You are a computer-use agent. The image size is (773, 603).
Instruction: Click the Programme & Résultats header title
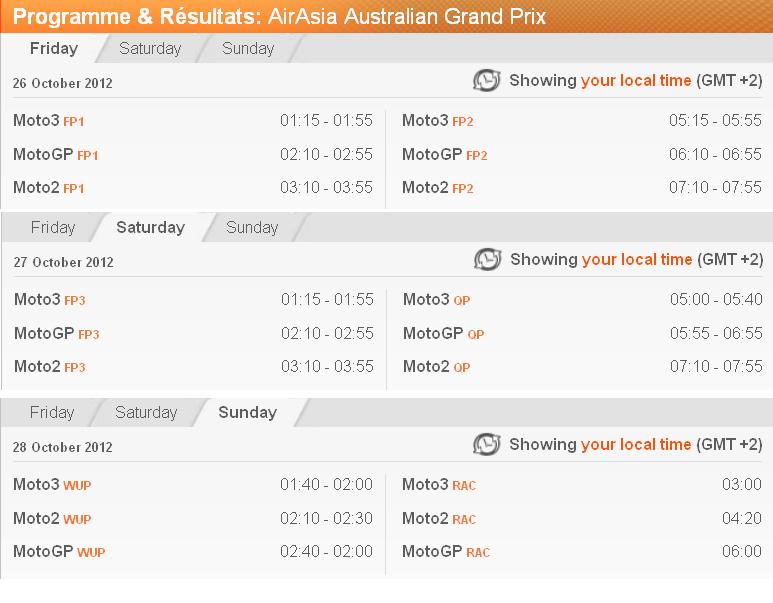point(279,16)
